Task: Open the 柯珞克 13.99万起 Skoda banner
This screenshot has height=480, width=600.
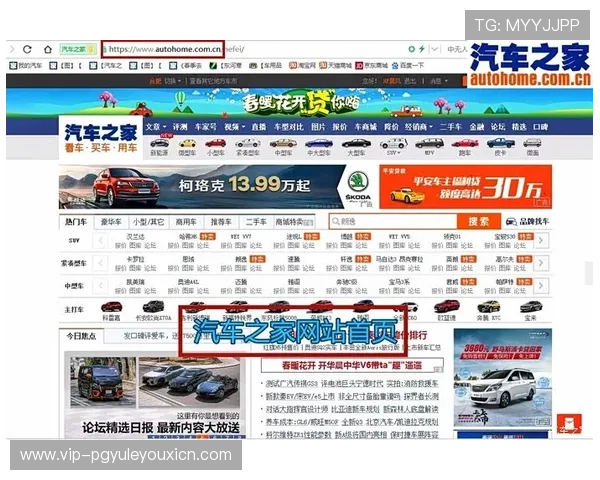Action: point(217,187)
